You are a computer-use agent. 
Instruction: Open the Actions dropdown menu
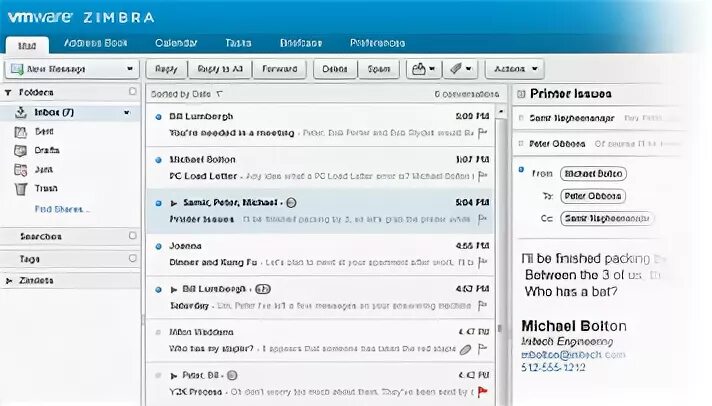coord(514,69)
